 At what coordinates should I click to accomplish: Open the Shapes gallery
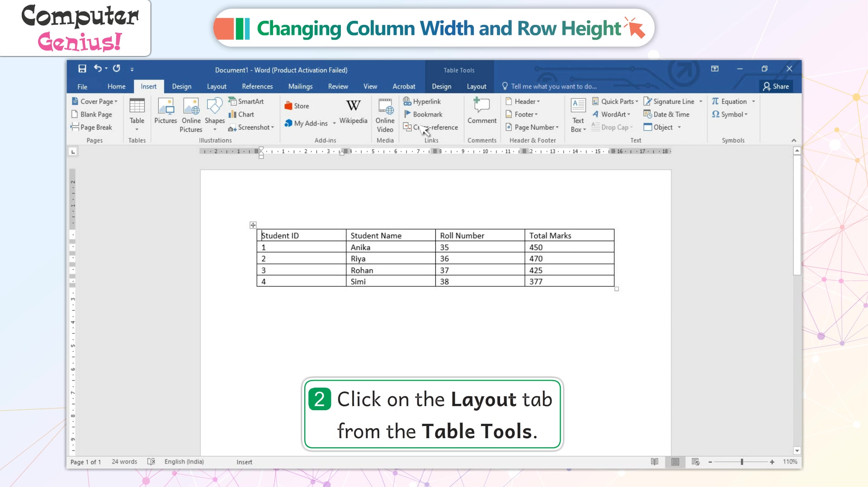pos(215,115)
